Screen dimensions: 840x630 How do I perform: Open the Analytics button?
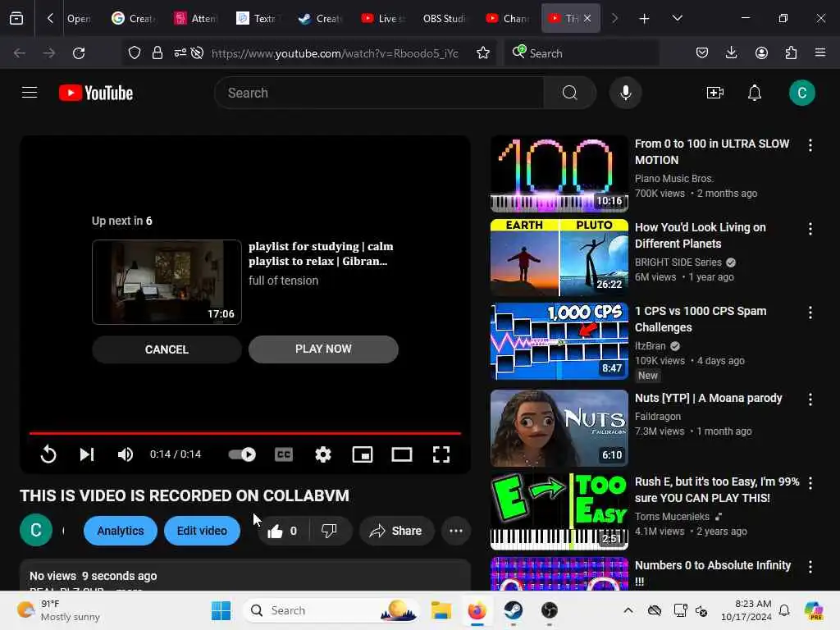[121, 531]
